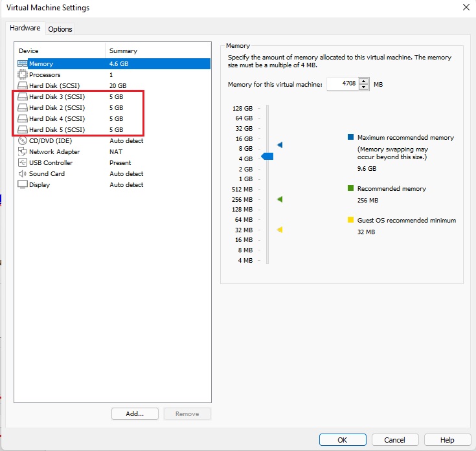This screenshot has width=476, height=451.
Task: Click the CD/DVD (IDE) disc icon
Action: [23, 141]
